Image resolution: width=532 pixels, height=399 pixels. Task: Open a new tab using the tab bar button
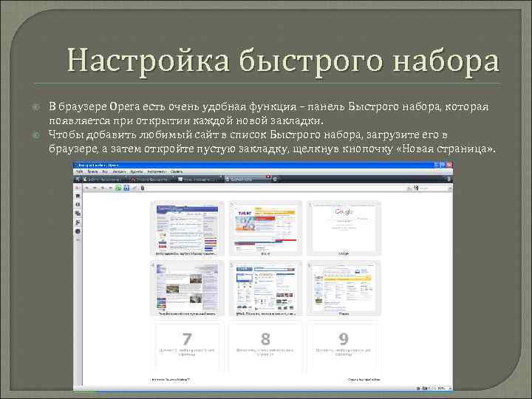(x=275, y=179)
